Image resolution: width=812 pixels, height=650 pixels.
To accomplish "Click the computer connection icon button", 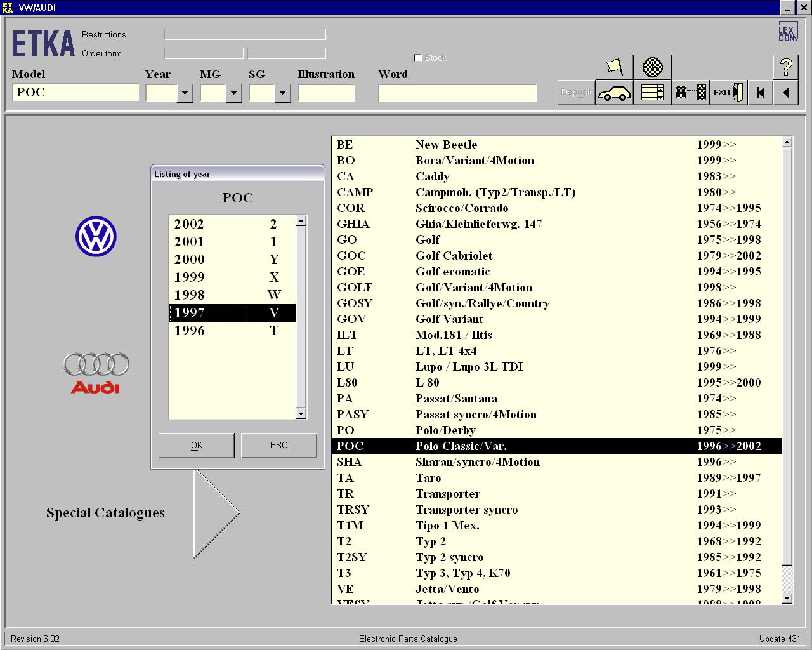I will [690, 93].
